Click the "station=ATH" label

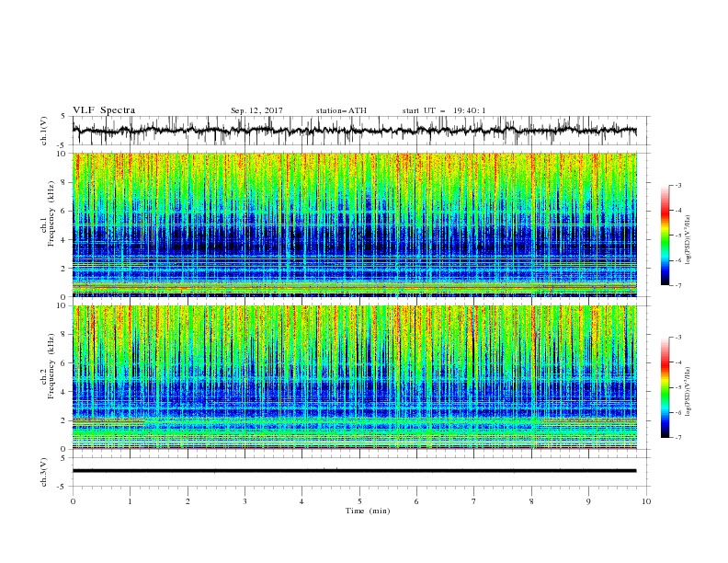pyautogui.click(x=341, y=110)
